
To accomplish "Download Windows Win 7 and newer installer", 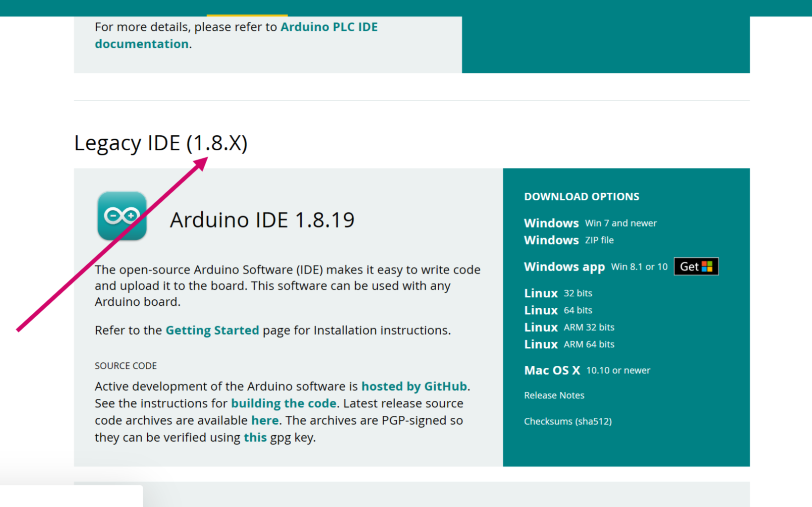I will pos(590,223).
